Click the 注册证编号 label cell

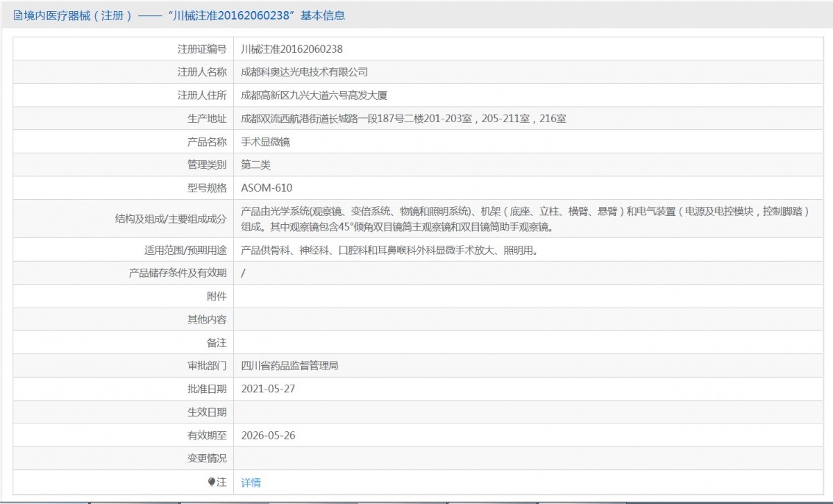point(124,49)
